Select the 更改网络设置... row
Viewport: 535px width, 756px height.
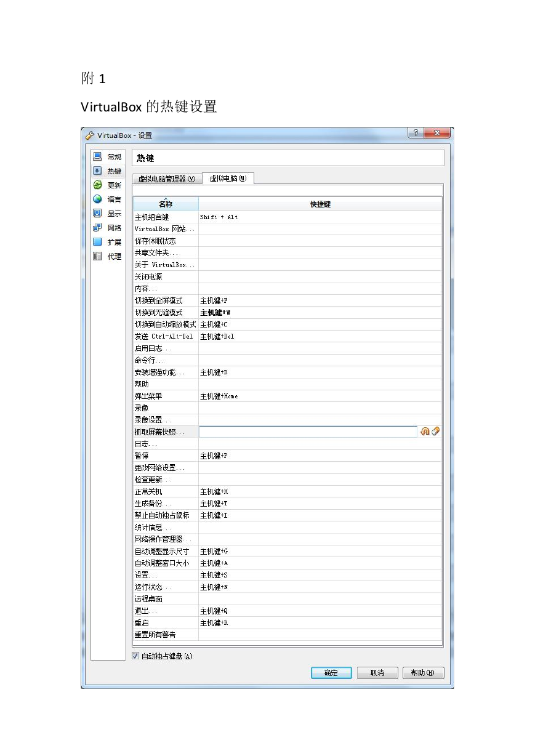pos(288,468)
